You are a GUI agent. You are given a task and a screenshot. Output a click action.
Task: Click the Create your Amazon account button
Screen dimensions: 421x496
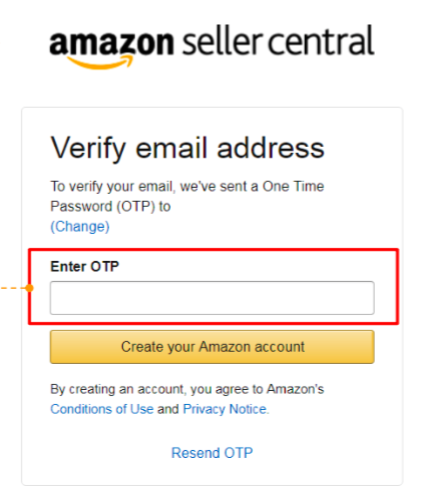pyautogui.click(x=212, y=347)
